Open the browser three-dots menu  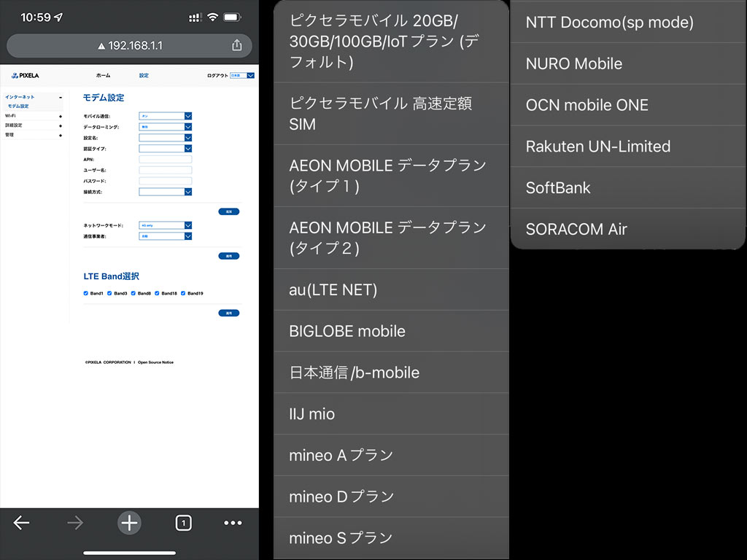click(233, 523)
